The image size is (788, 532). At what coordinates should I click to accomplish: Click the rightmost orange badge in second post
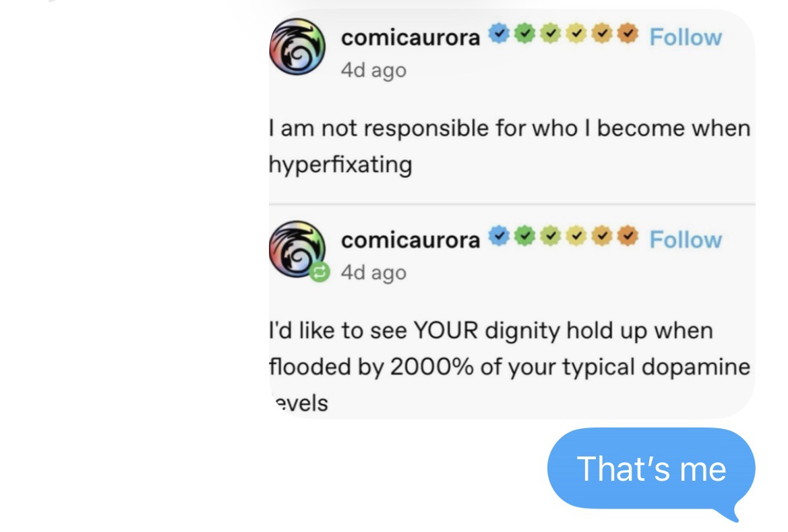pyautogui.click(x=628, y=236)
